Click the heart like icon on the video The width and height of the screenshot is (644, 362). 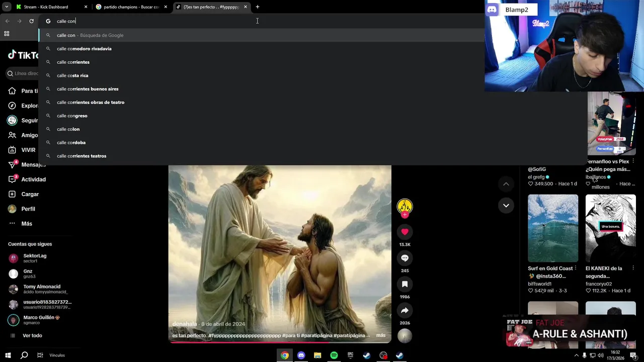click(405, 232)
